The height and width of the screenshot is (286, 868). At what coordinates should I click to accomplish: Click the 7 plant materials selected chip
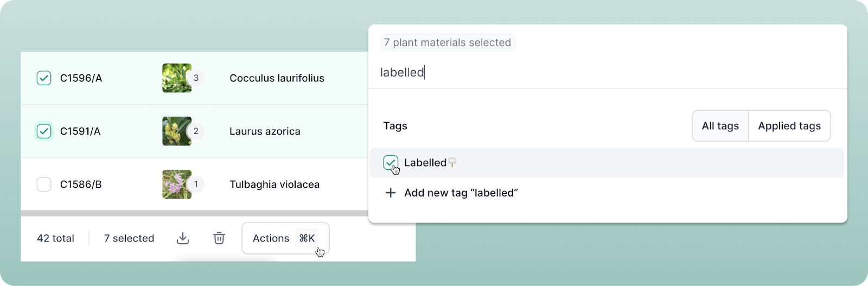pyautogui.click(x=447, y=42)
